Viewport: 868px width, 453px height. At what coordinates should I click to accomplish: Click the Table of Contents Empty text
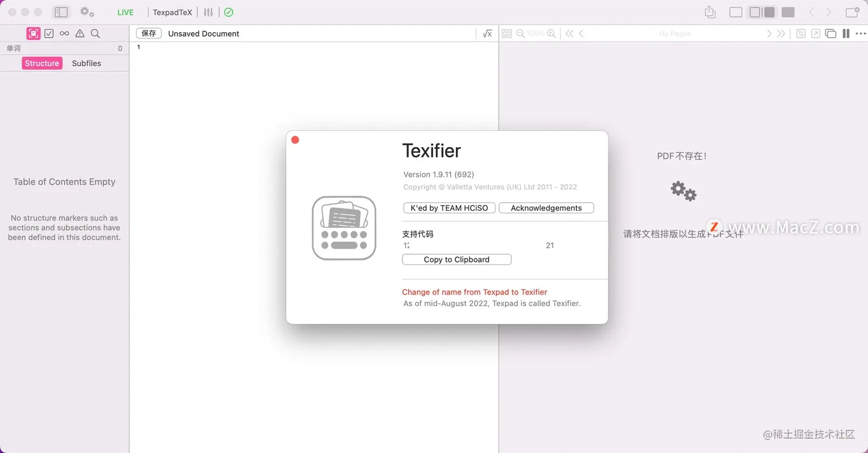point(64,182)
